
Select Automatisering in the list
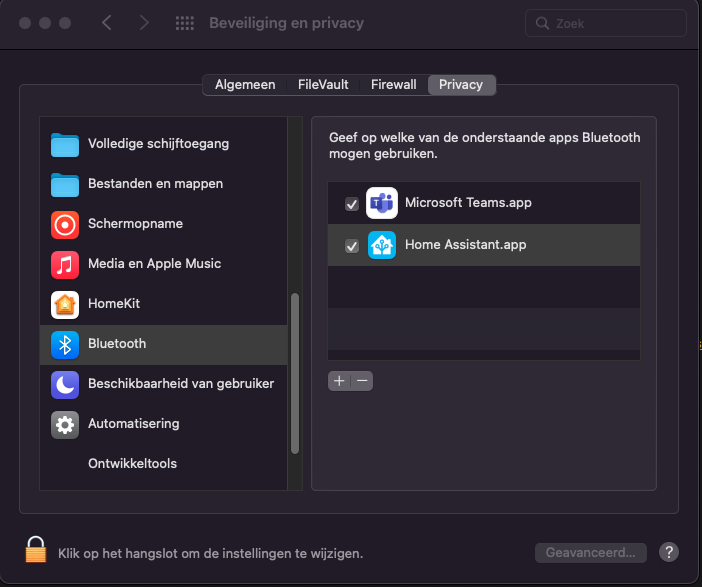point(163,424)
